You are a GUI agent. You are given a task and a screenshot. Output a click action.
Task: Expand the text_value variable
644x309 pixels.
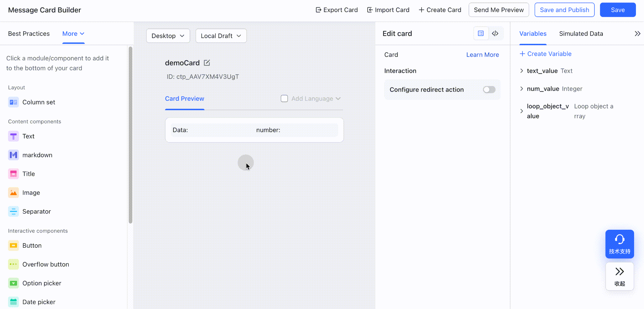point(522,71)
